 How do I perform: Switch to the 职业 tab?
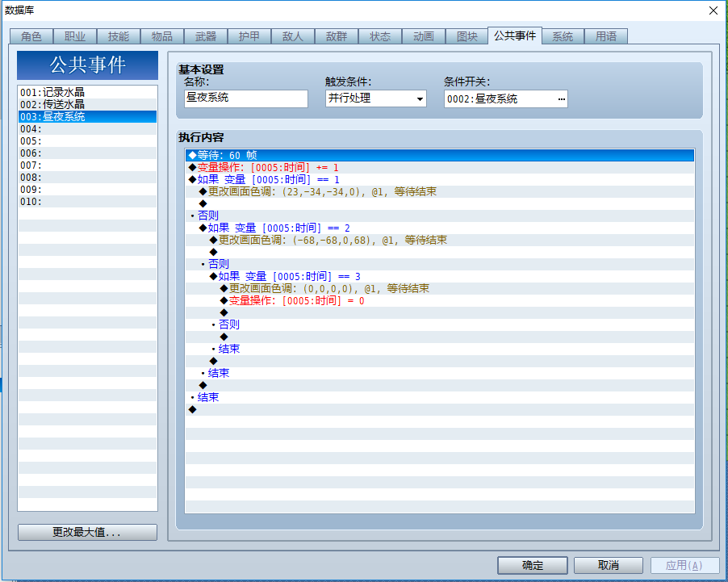click(x=75, y=36)
